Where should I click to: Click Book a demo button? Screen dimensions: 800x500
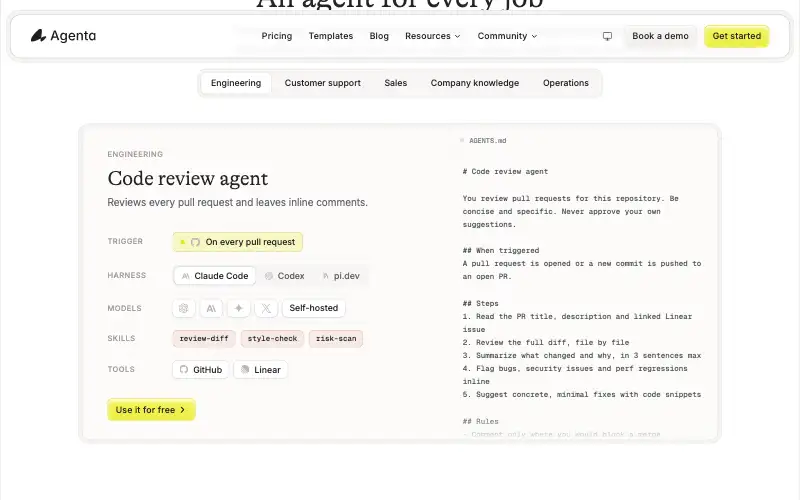[660, 36]
